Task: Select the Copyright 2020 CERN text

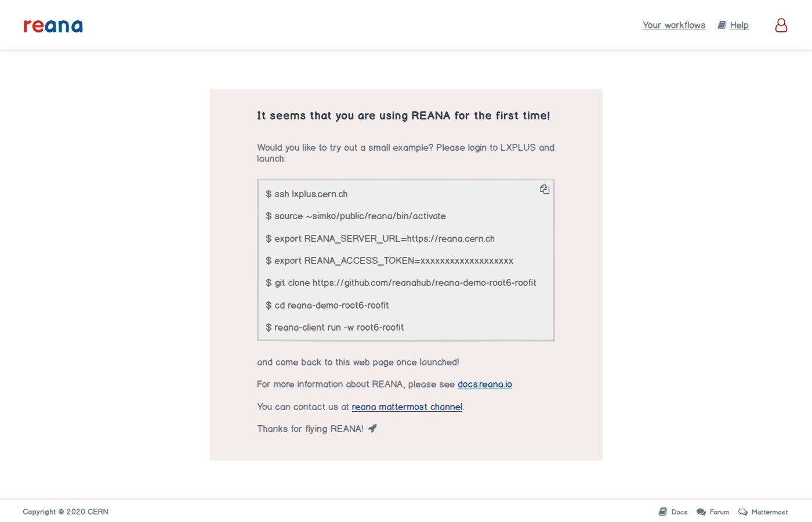Action: tap(65, 512)
